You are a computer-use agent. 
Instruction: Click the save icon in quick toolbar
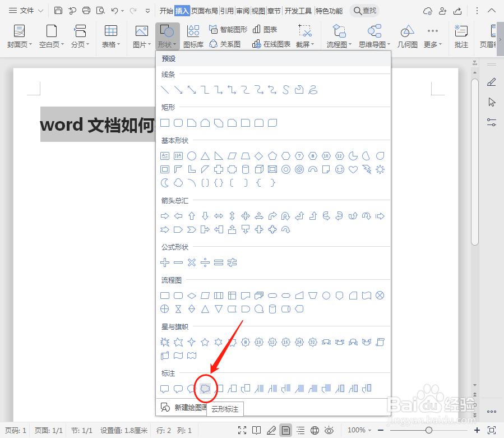pyautogui.click(x=58, y=11)
